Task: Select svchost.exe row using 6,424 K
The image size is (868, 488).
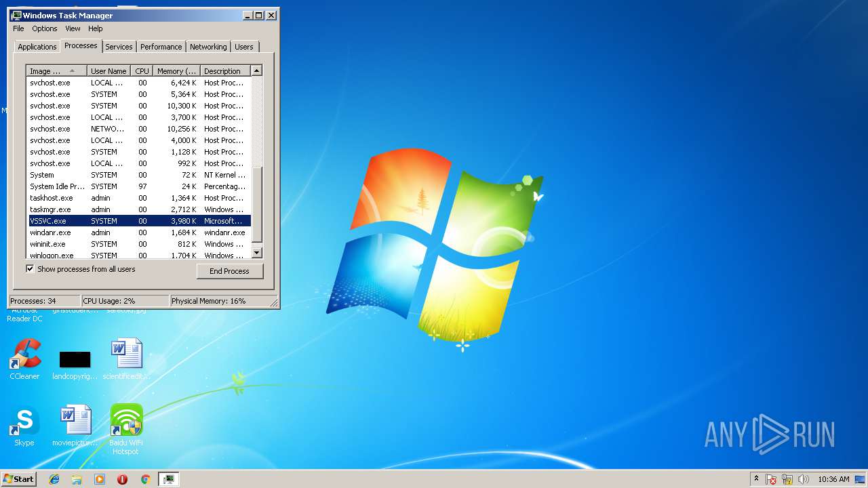Action: tap(139, 83)
